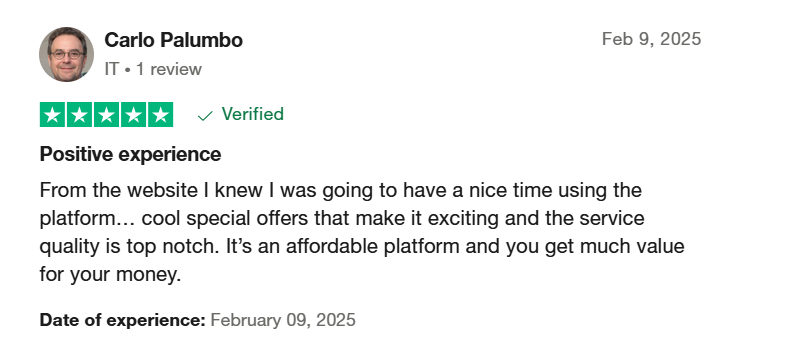Click the line mentioning cool special offers
The image size is (793, 361).
pyautogui.click(x=342, y=219)
